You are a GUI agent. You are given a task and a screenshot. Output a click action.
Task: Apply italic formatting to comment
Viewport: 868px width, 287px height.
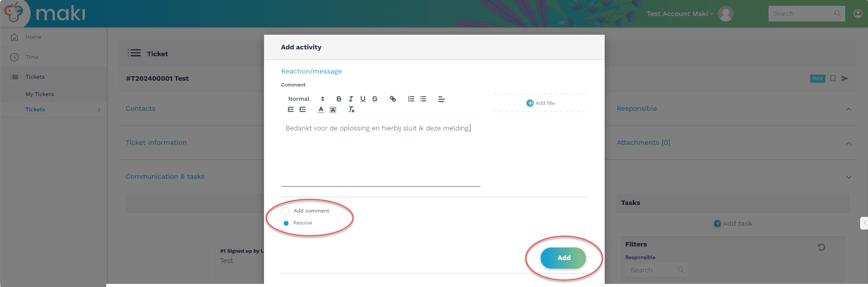pos(351,99)
